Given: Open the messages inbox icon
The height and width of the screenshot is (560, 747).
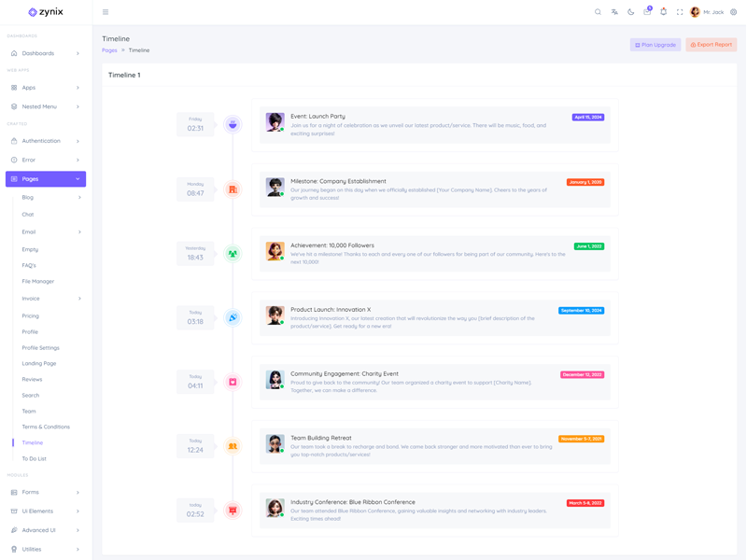Looking at the screenshot, I should pos(647,12).
